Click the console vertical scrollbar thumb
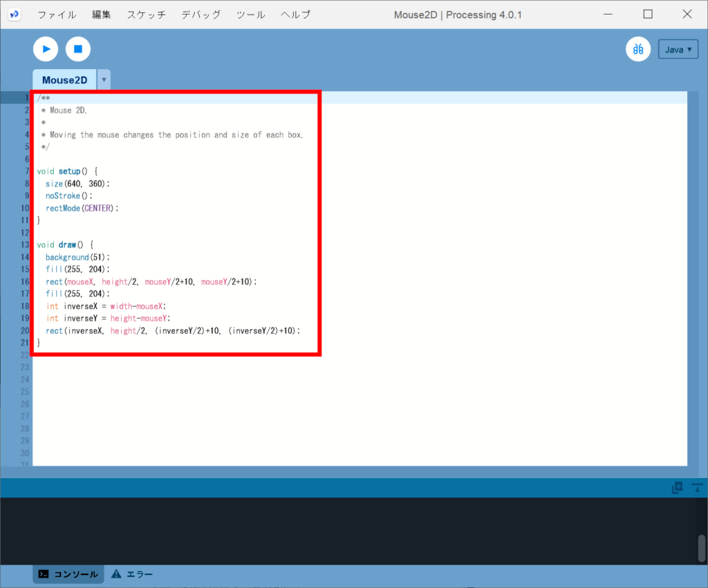 click(x=702, y=549)
